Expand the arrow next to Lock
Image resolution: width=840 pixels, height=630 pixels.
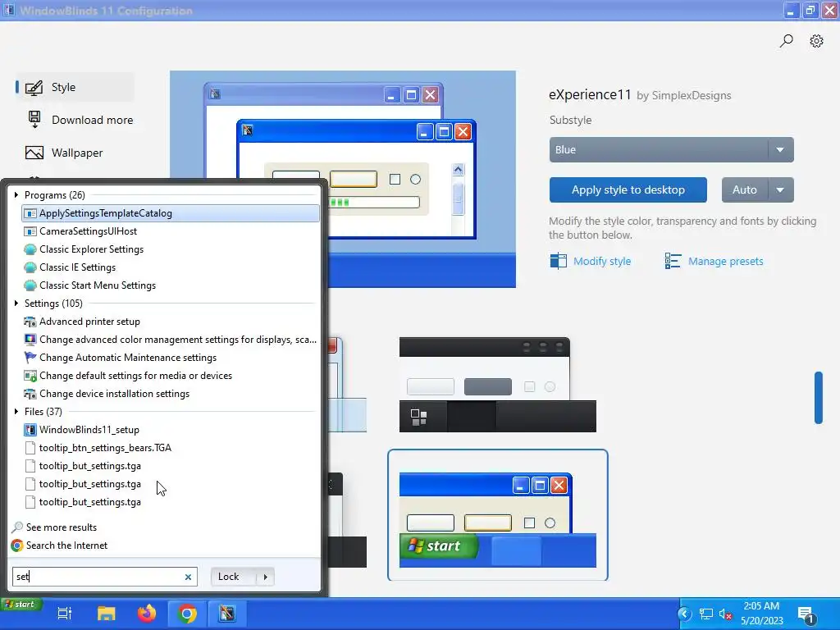(266, 577)
